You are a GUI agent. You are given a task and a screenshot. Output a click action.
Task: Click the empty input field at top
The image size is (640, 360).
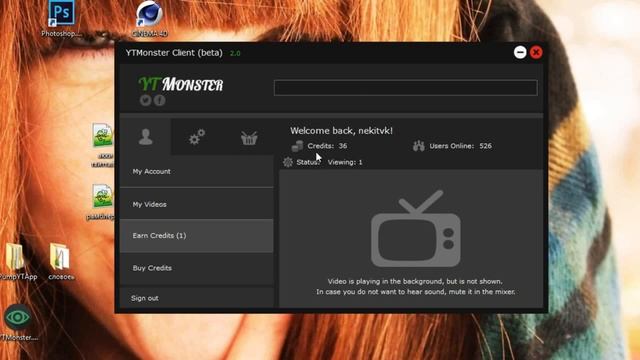click(x=406, y=88)
